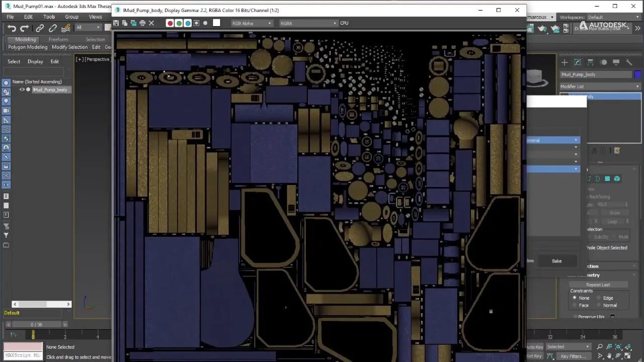Select the Normal constraint radio button
The height and width of the screenshot is (362, 644).
[599, 305]
